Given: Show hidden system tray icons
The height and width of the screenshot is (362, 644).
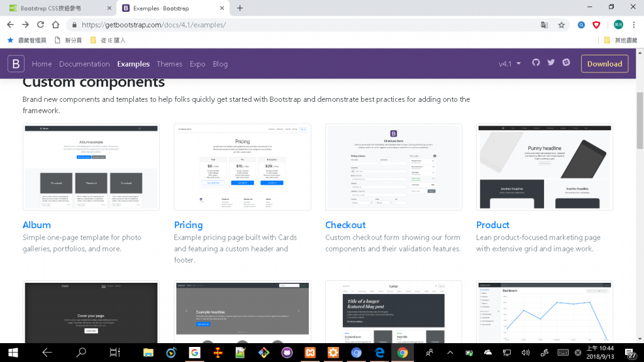Looking at the screenshot, I should click(x=450, y=353).
